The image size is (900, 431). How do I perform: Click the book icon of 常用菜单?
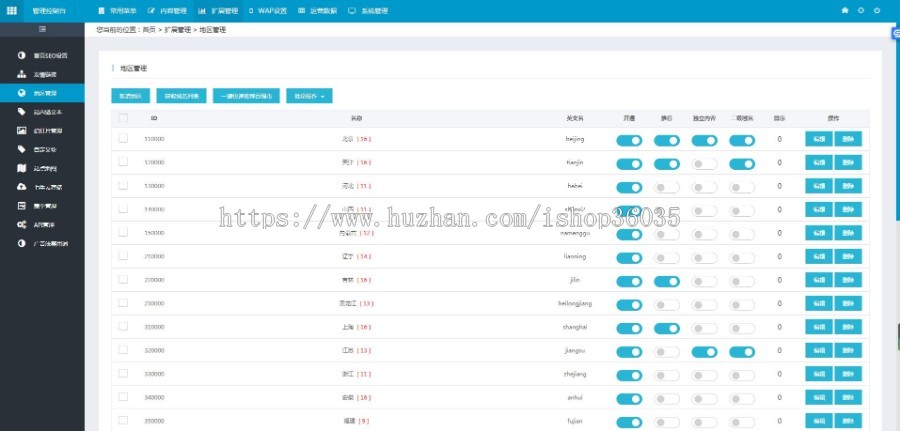(102, 10)
